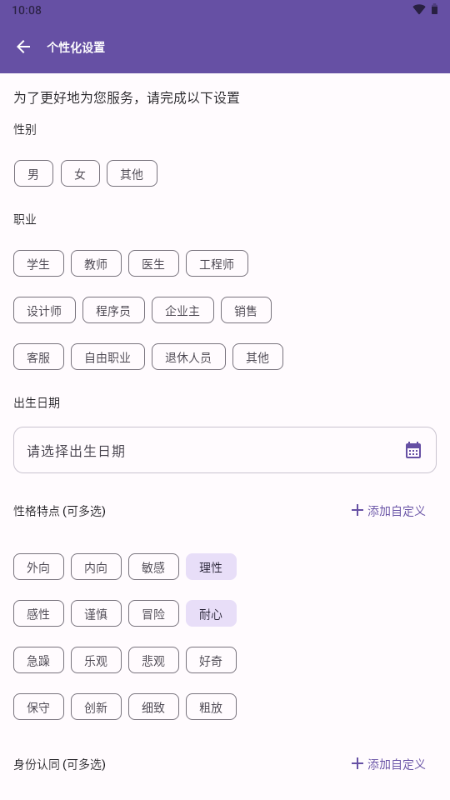Select the 女 gender chip
This screenshot has height=800, width=450.
(80, 173)
